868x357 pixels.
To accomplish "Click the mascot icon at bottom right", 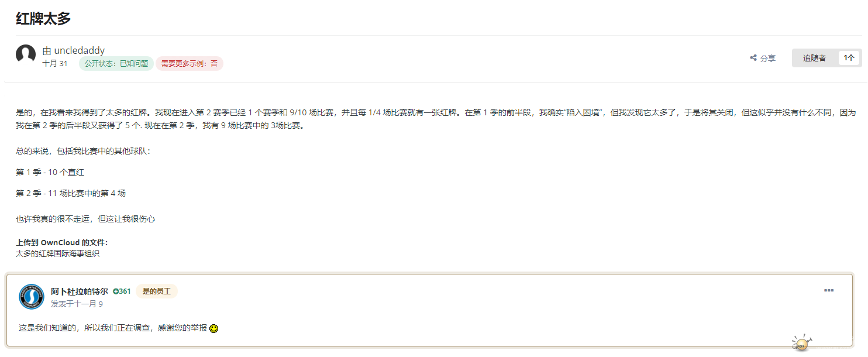I will pos(801,344).
